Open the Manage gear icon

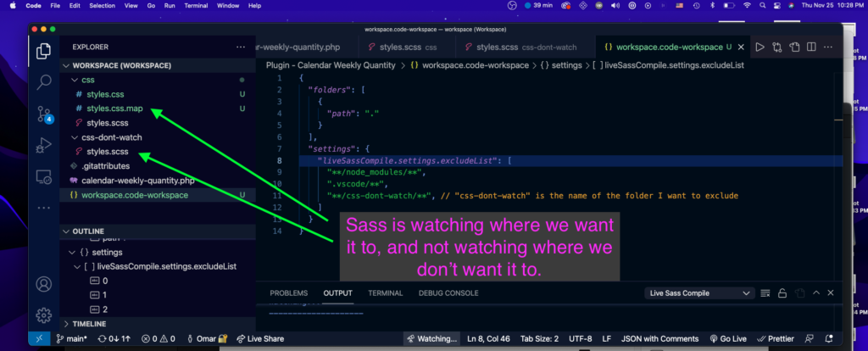[44, 315]
